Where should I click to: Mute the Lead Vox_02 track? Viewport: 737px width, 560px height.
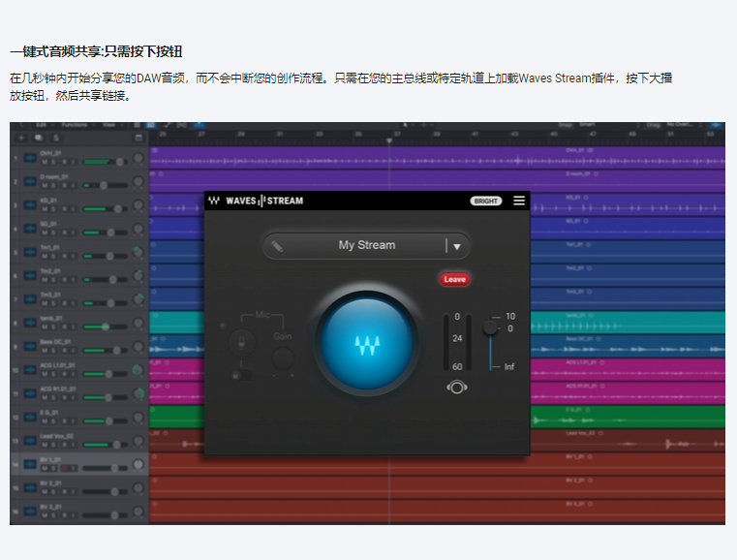(45, 445)
